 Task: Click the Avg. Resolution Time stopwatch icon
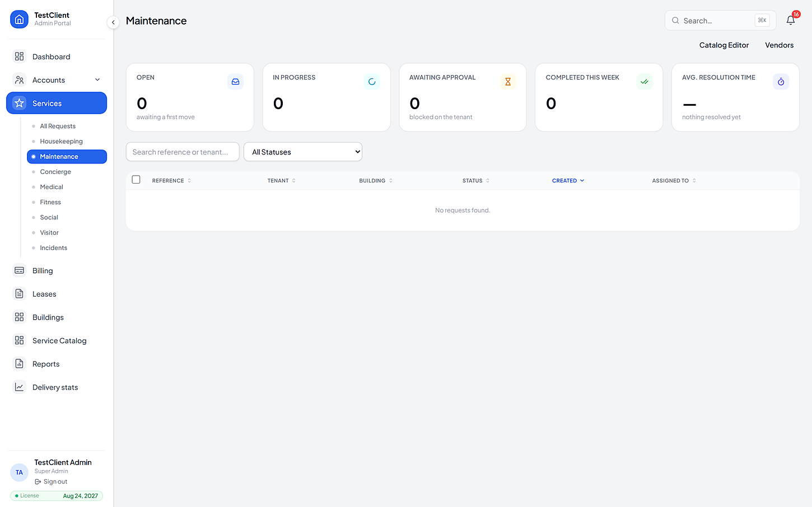coord(781,82)
